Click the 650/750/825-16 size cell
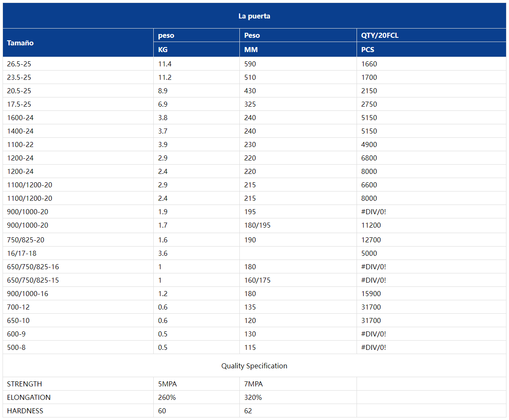The height and width of the screenshot is (420, 509). point(33,267)
